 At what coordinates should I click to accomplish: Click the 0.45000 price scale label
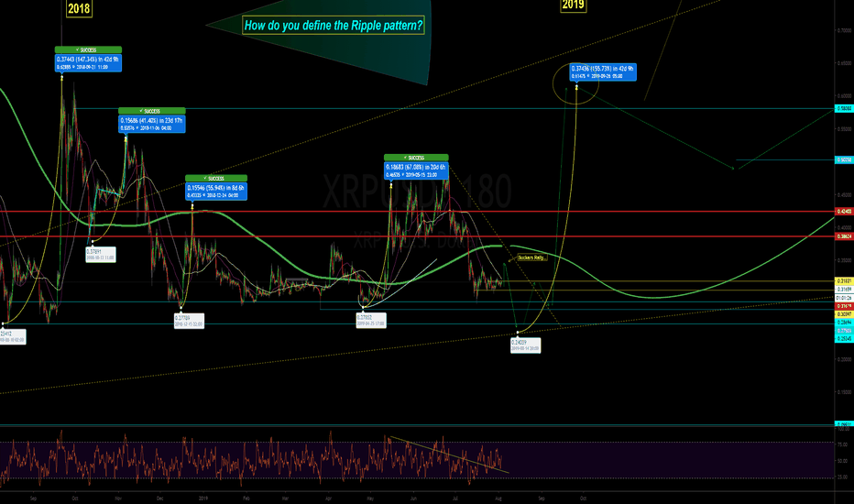pos(844,194)
